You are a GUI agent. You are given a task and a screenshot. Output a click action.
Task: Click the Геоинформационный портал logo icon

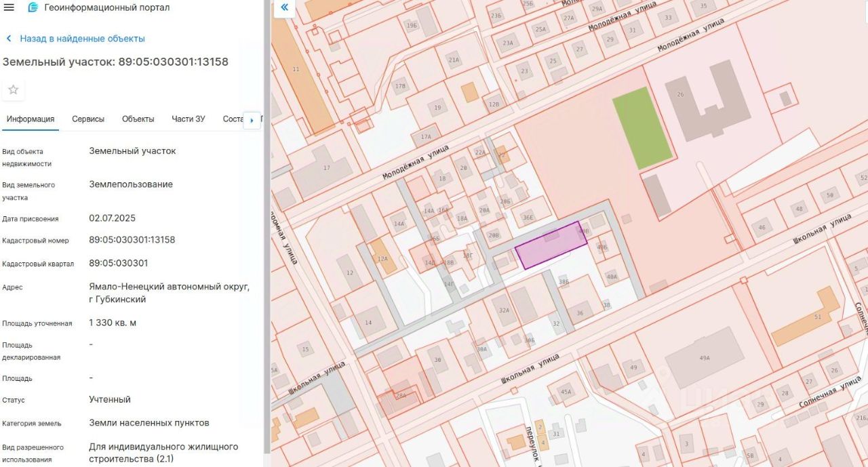pyautogui.click(x=33, y=7)
